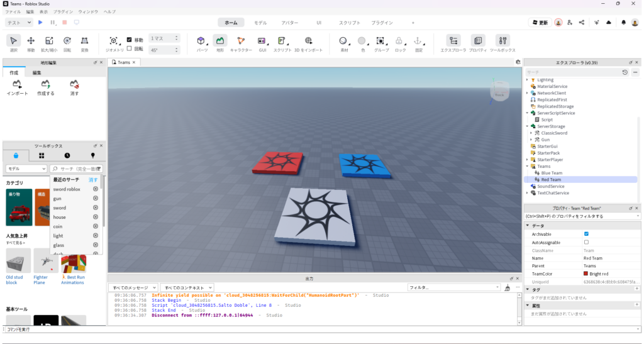The image size is (644, 344).
Task: Switch to the モデル ribbon tab
Action: point(260,23)
